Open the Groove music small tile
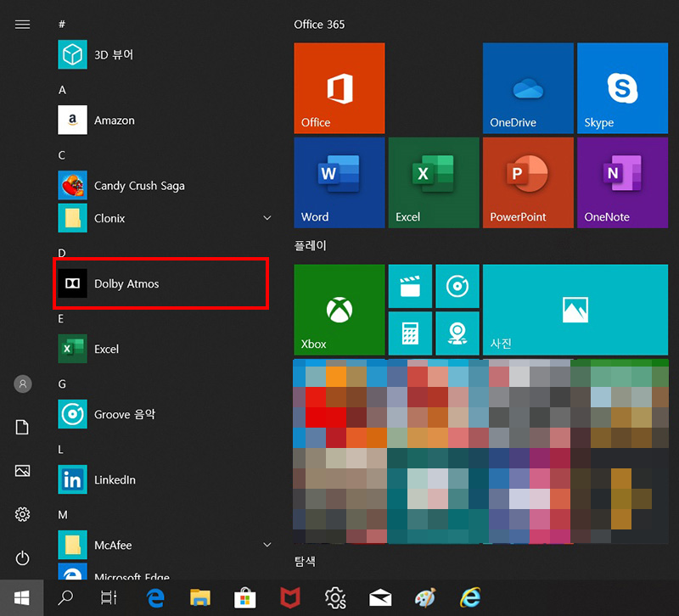This screenshot has width=679, height=616. [457, 286]
